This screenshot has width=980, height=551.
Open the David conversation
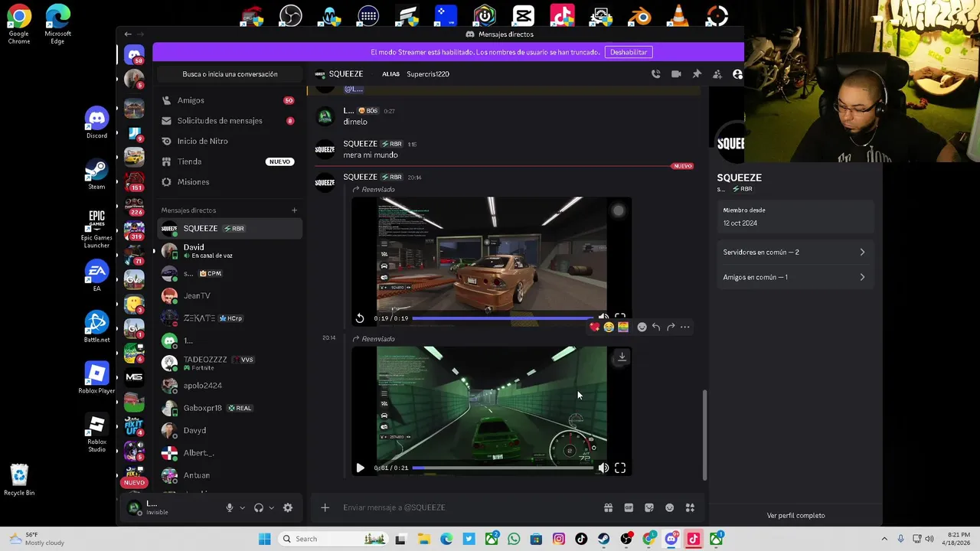pyautogui.click(x=230, y=251)
